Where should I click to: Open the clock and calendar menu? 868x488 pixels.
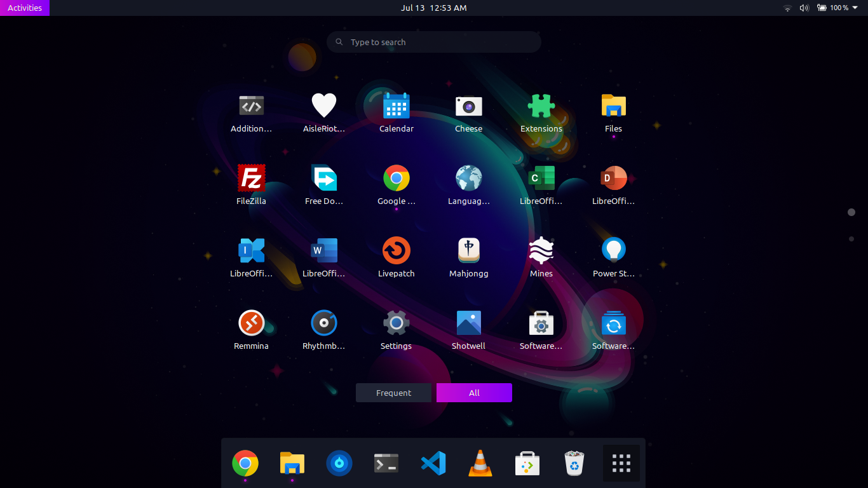[434, 8]
